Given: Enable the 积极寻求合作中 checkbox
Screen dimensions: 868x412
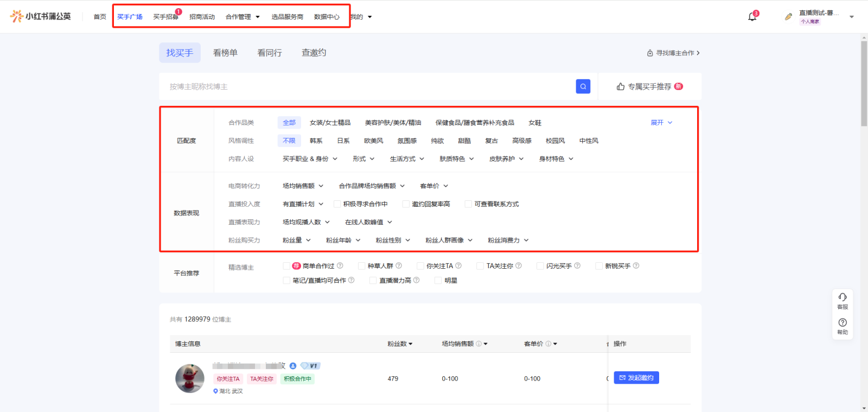Looking at the screenshot, I should point(337,204).
